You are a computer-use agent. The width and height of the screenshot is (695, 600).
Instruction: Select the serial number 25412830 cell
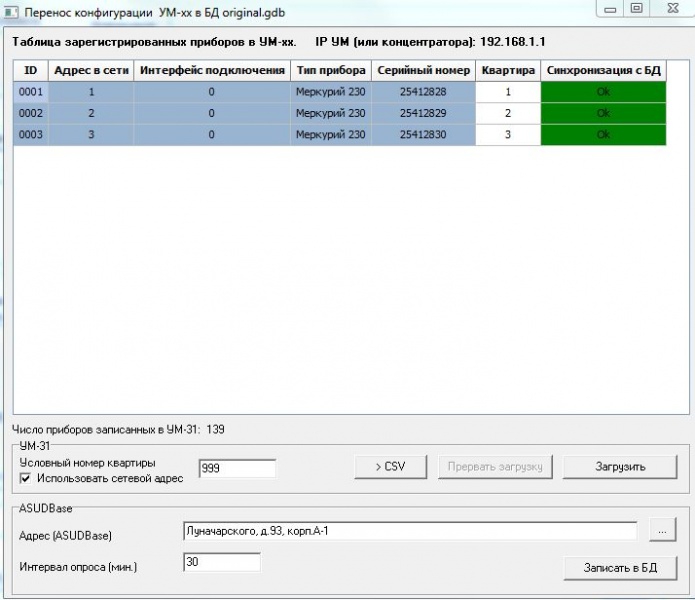(x=422, y=135)
